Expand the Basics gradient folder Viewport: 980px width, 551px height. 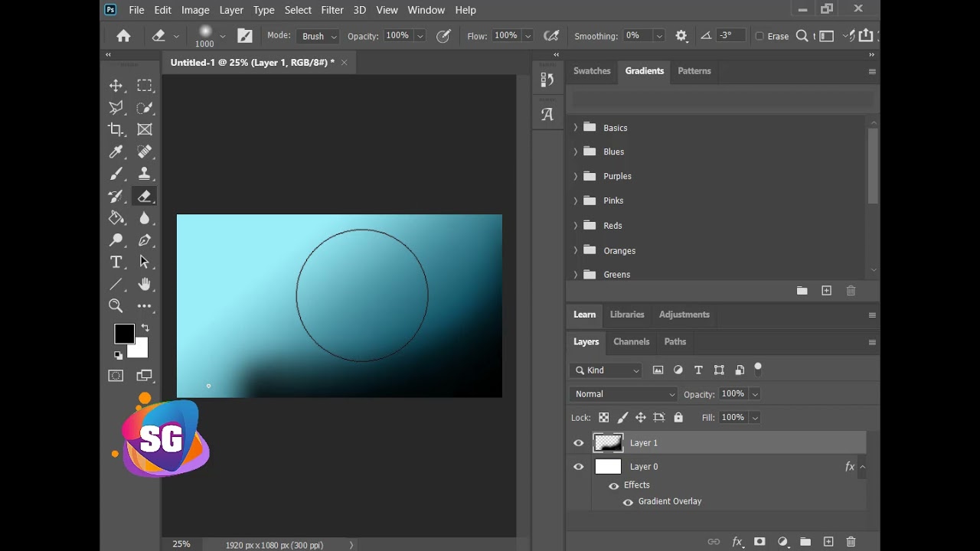(576, 128)
